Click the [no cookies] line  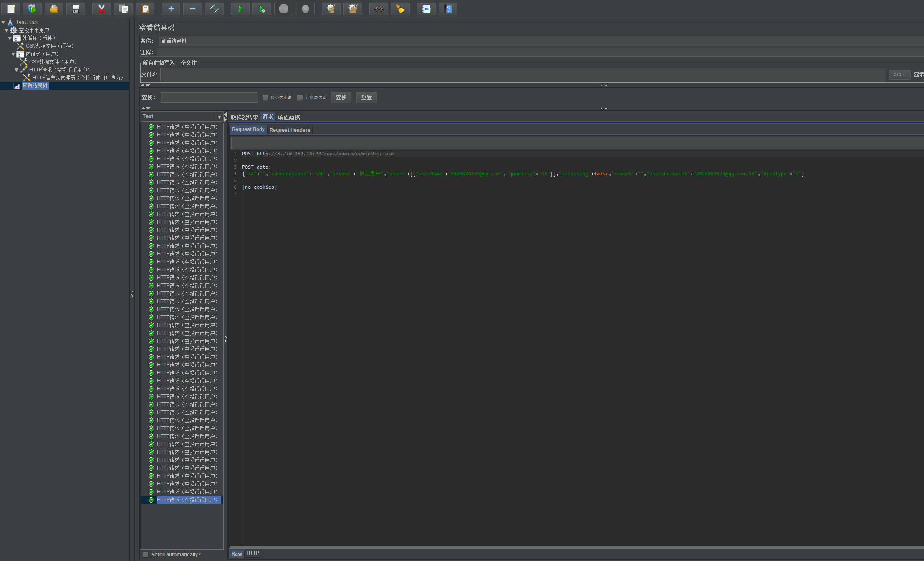[x=259, y=187]
